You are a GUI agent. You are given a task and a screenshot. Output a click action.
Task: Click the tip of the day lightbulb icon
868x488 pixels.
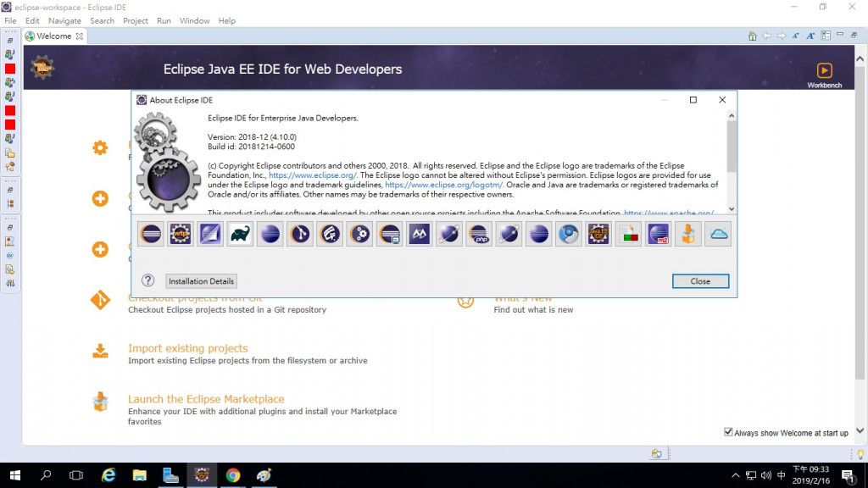[x=860, y=454]
